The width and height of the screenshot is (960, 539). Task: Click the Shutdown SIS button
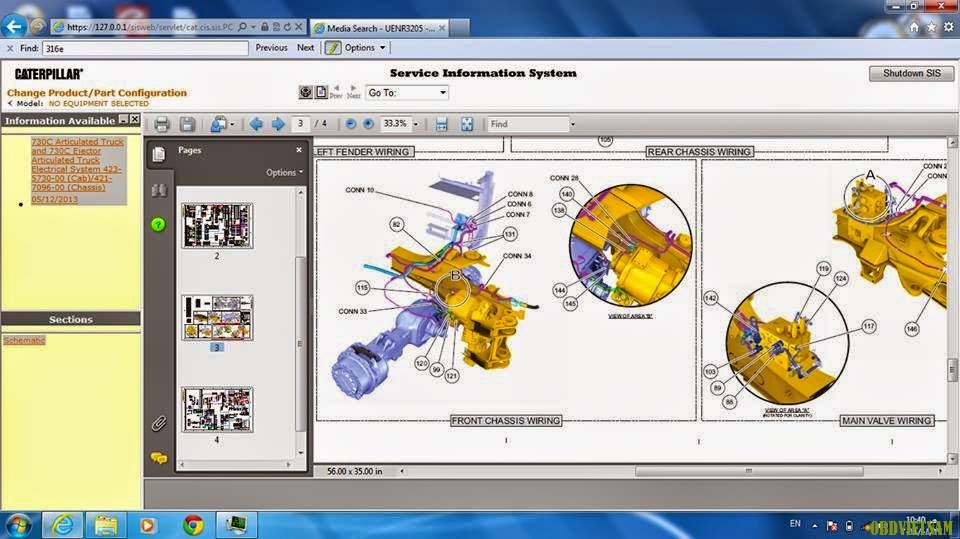tap(911, 74)
